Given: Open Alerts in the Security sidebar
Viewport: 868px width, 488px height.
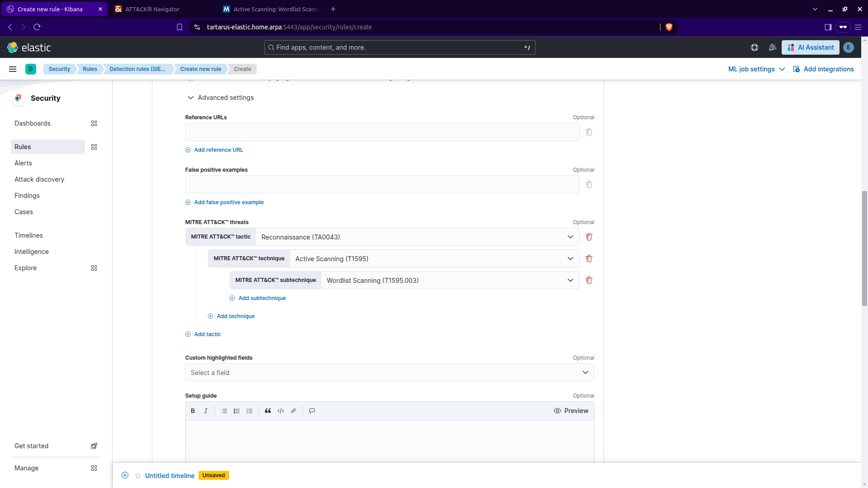Looking at the screenshot, I should coord(23,163).
